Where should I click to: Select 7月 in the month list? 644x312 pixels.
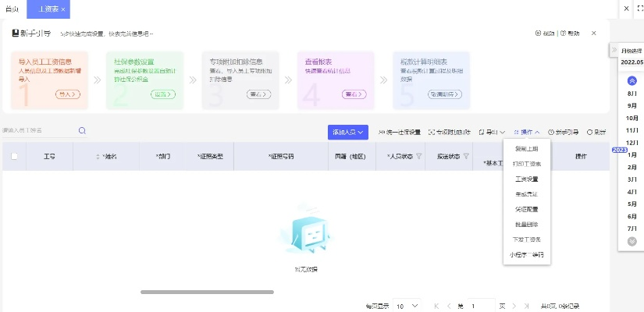(632, 229)
